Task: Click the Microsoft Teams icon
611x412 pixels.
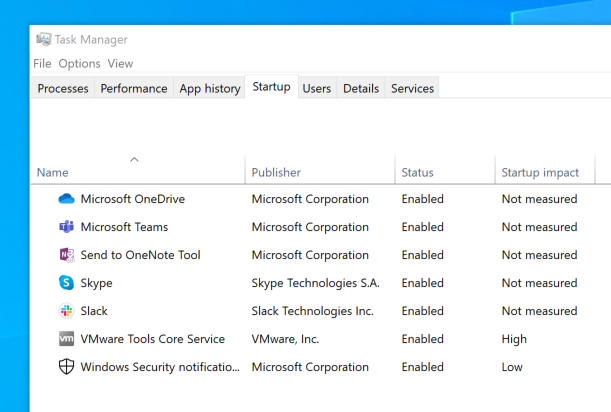Action: point(66,227)
